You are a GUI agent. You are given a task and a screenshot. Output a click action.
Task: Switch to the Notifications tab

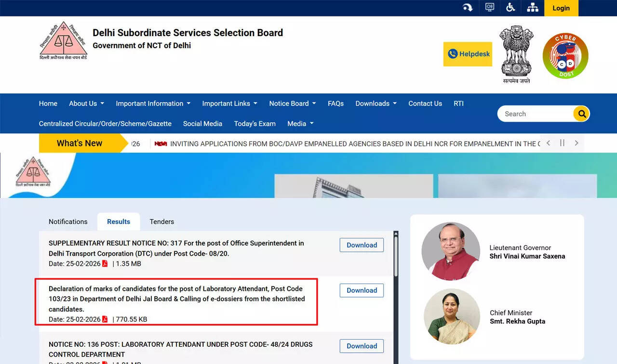point(67,221)
